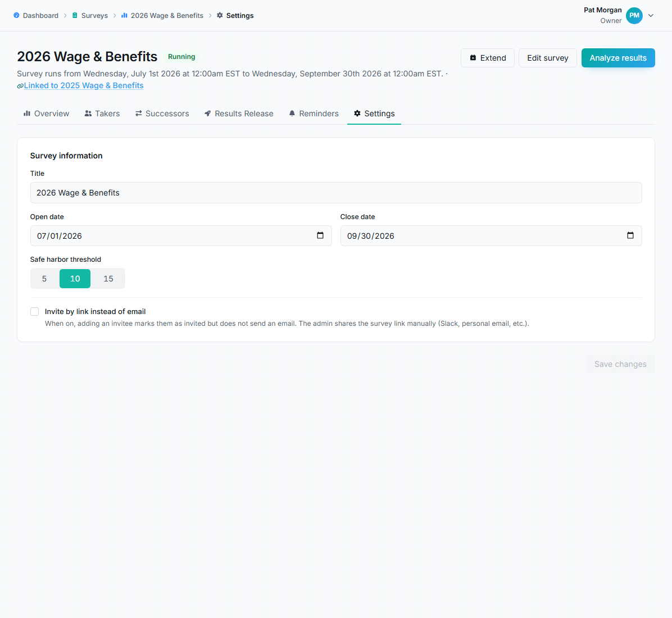The image size is (672, 618).
Task: Click the Analyze results button
Action: coord(618,58)
